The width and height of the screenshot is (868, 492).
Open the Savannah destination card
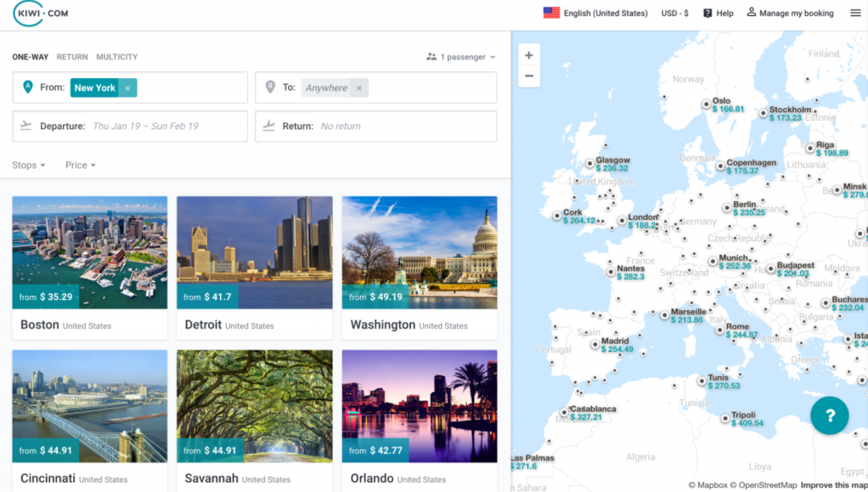(255, 421)
